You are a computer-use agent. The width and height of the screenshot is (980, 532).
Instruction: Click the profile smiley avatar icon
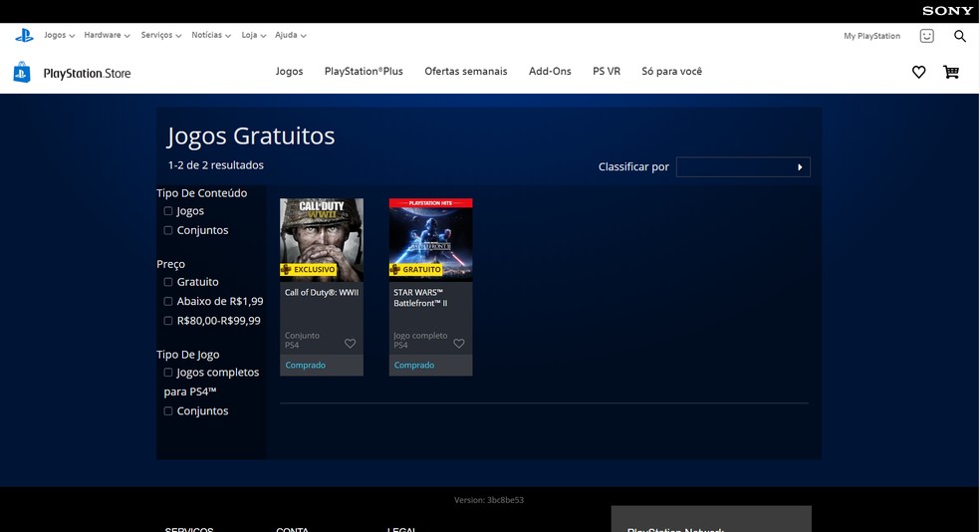coord(927,36)
